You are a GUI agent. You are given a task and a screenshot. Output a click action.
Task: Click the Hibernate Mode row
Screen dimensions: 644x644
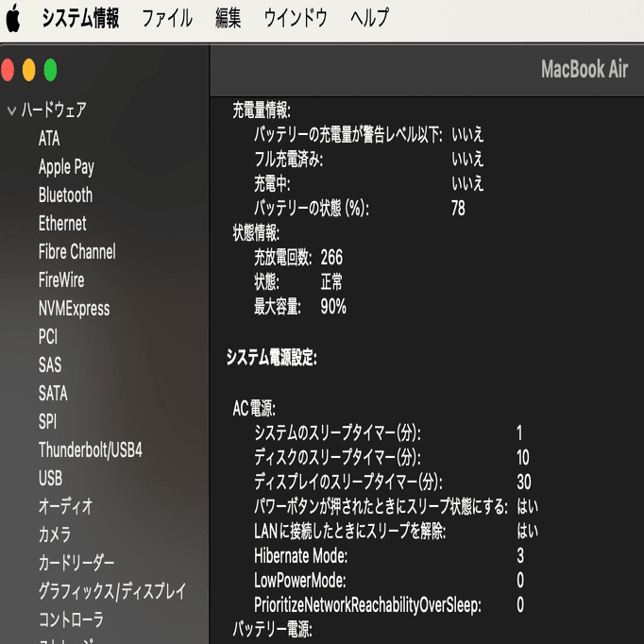click(389, 555)
